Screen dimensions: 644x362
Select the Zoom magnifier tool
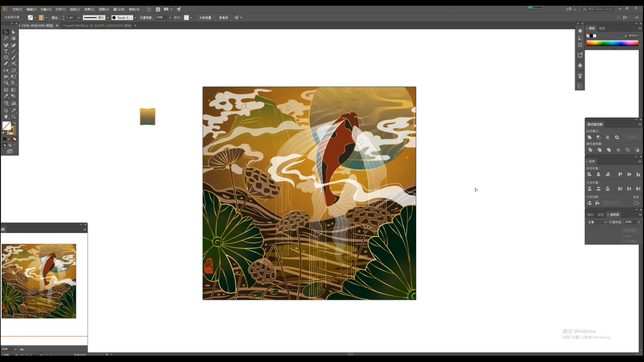click(14, 117)
